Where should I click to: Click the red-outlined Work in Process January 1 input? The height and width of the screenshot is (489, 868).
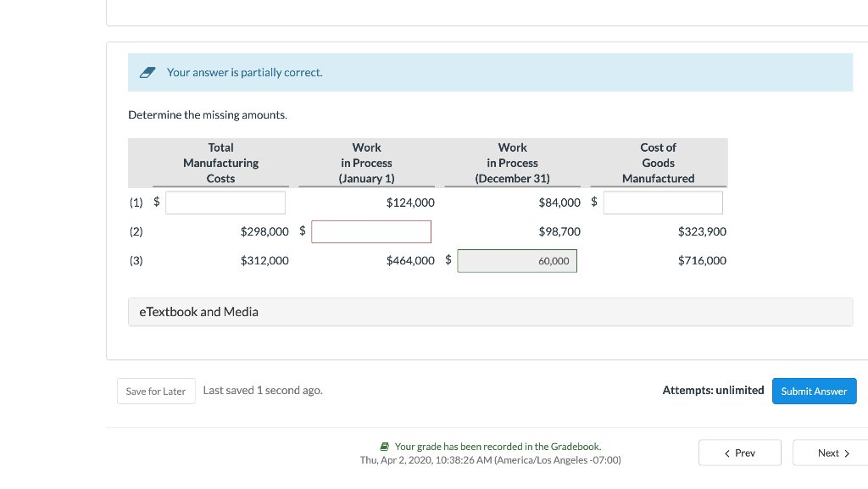click(x=371, y=231)
